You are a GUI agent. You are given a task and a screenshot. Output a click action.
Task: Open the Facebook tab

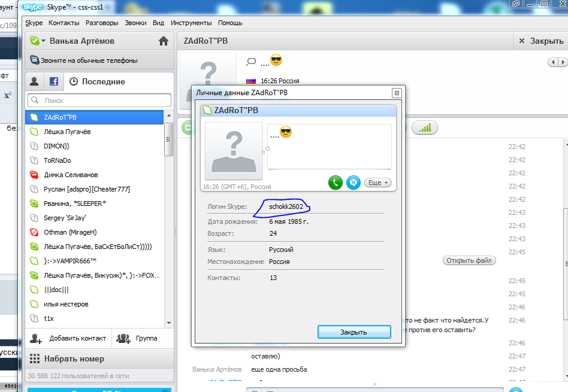[x=53, y=81]
